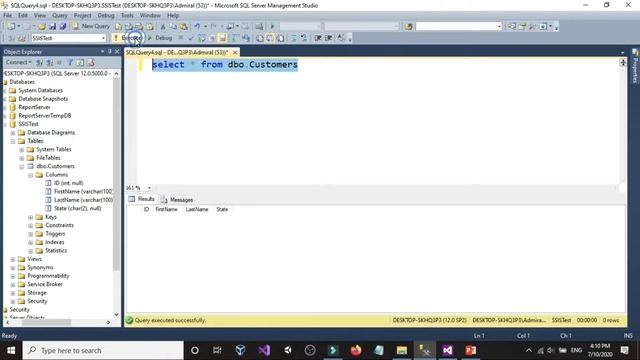
Task: Click the FirstName column header in results
Action: tap(166, 209)
